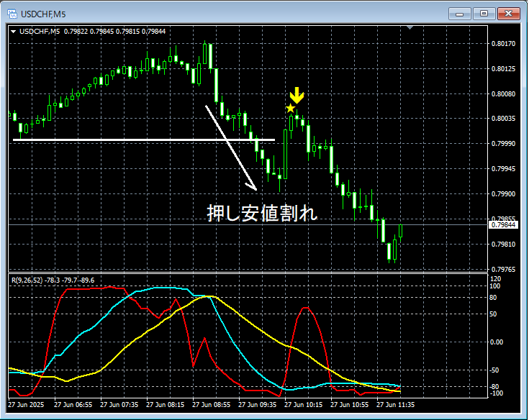Click the price scale value 0.80170

point(503,43)
